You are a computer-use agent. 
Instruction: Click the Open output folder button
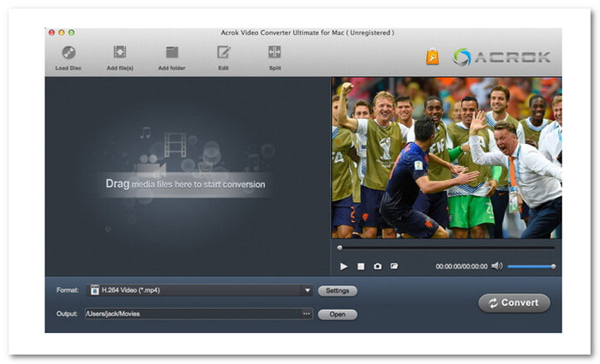pyautogui.click(x=338, y=314)
